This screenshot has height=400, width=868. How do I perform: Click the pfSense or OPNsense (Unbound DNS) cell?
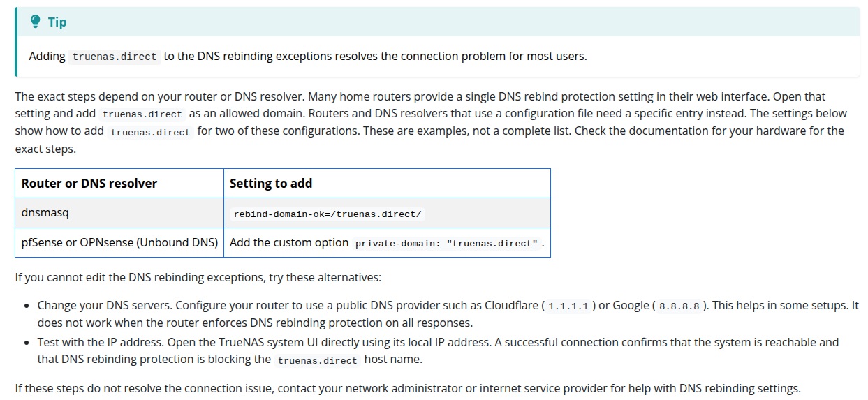point(119,242)
